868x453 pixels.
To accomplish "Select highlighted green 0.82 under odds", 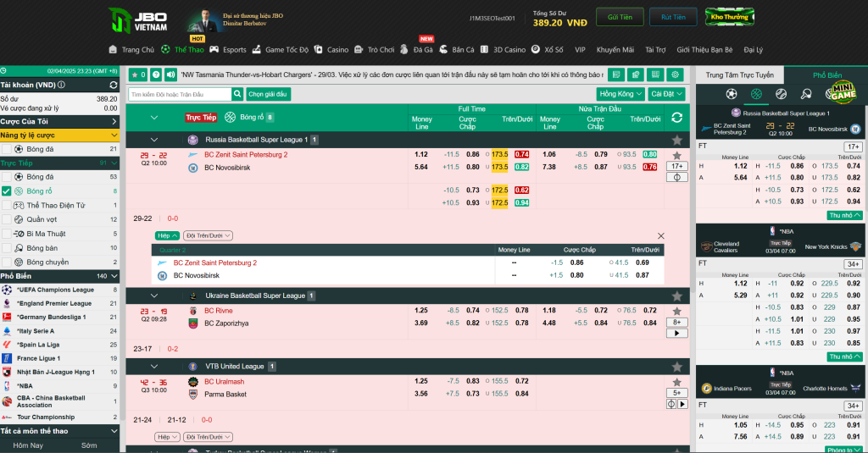I will click(x=521, y=167).
